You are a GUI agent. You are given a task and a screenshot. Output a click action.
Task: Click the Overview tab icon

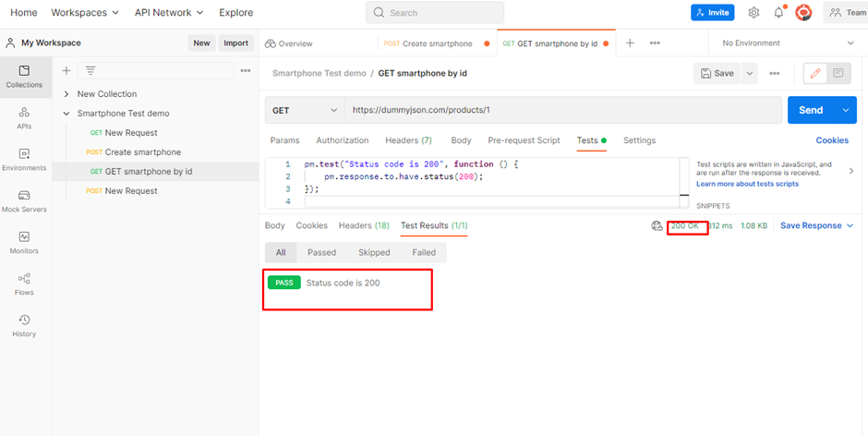(x=271, y=43)
